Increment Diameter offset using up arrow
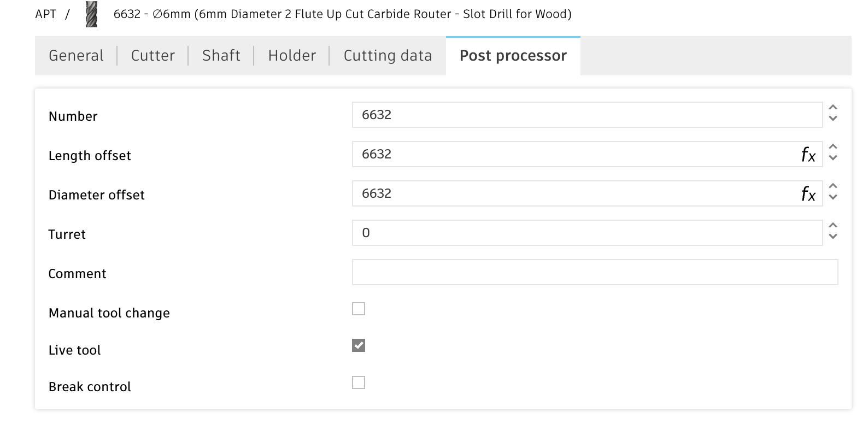The image size is (868, 424). coord(833,187)
